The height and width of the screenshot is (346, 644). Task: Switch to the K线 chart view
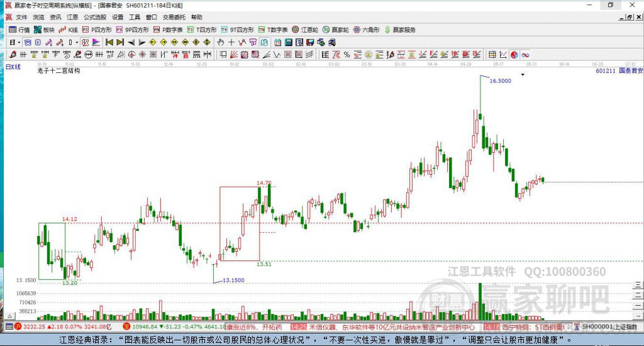68,30
